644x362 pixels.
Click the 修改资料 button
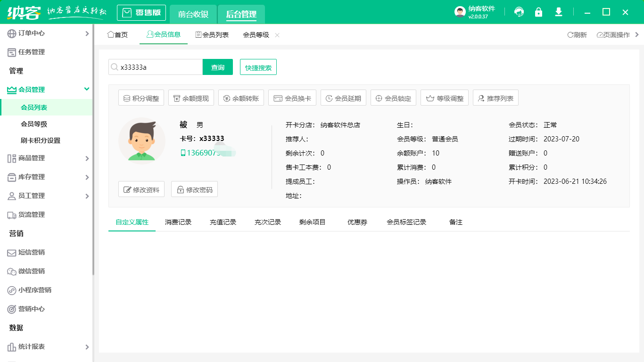coord(141,189)
